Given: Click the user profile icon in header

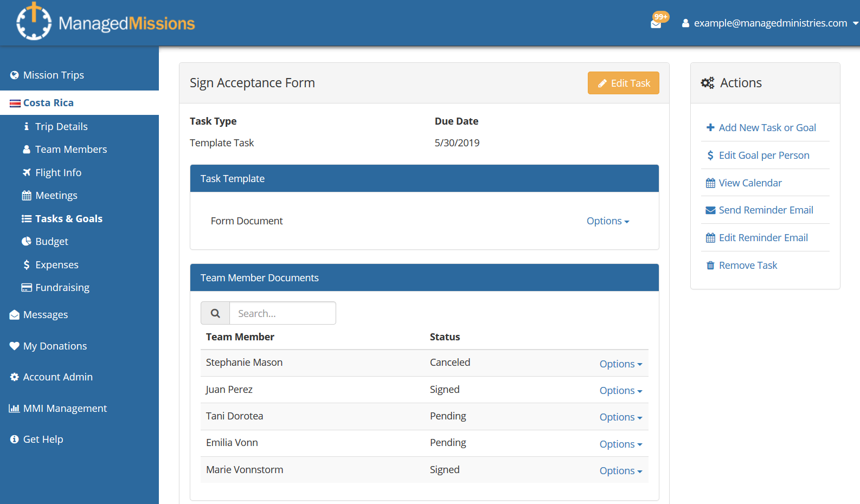Looking at the screenshot, I should pos(685,23).
